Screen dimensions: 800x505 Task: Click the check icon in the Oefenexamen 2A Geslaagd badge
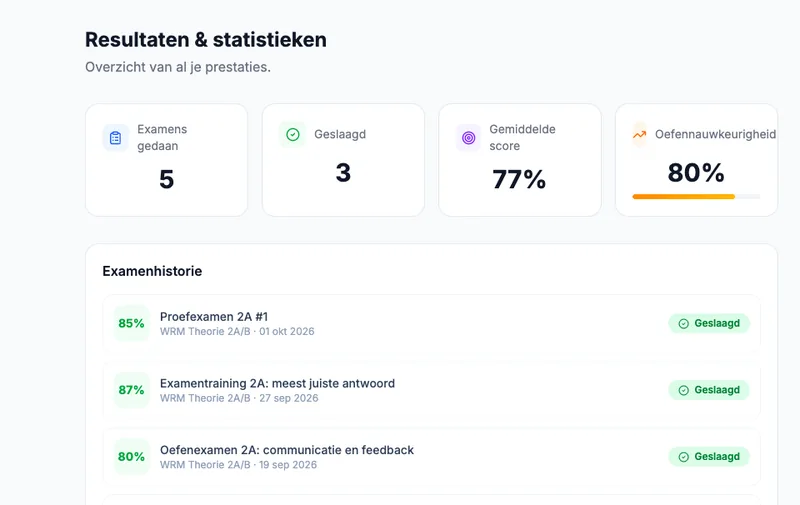tap(684, 457)
